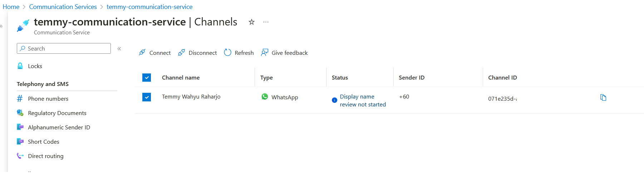Image resolution: width=644 pixels, height=177 pixels.
Task: Click the Sender ID column header
Action: [412, 77]
